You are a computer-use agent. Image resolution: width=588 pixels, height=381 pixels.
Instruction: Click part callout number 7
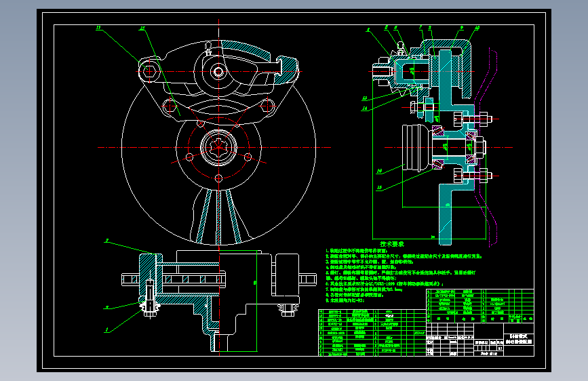point(420,28)
